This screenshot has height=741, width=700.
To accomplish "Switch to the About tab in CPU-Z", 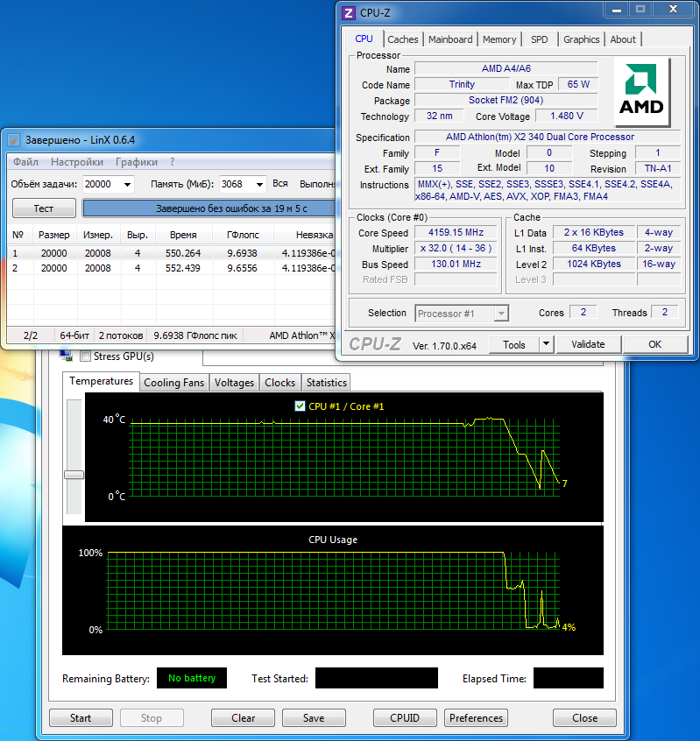I will point(623,39).
